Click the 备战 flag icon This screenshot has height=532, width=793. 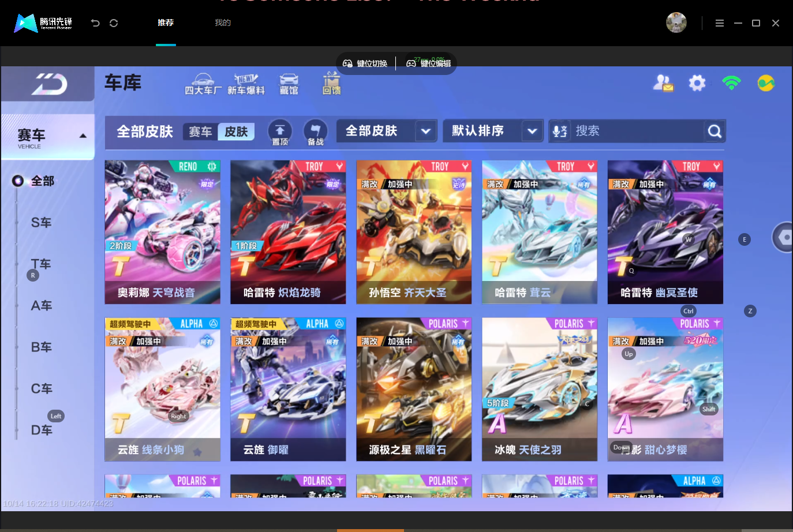coord(315,132)
